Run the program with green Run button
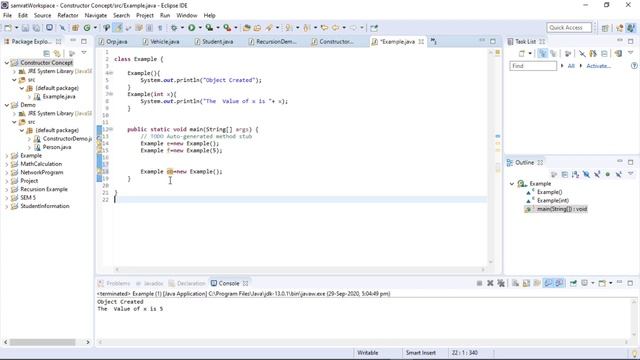Viewport: 640px width, 360px height. 191,28
